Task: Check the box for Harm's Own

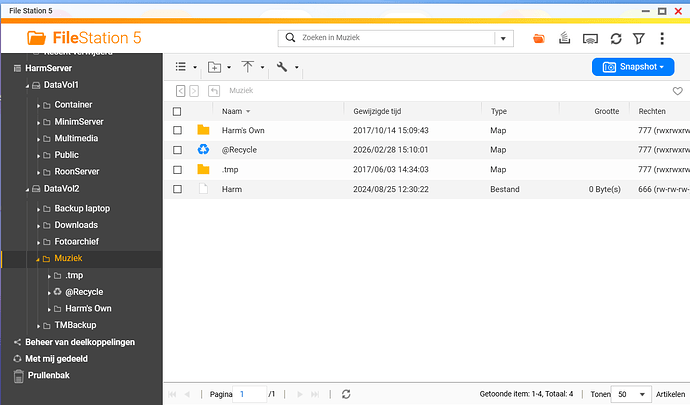Action: point(177,130)
